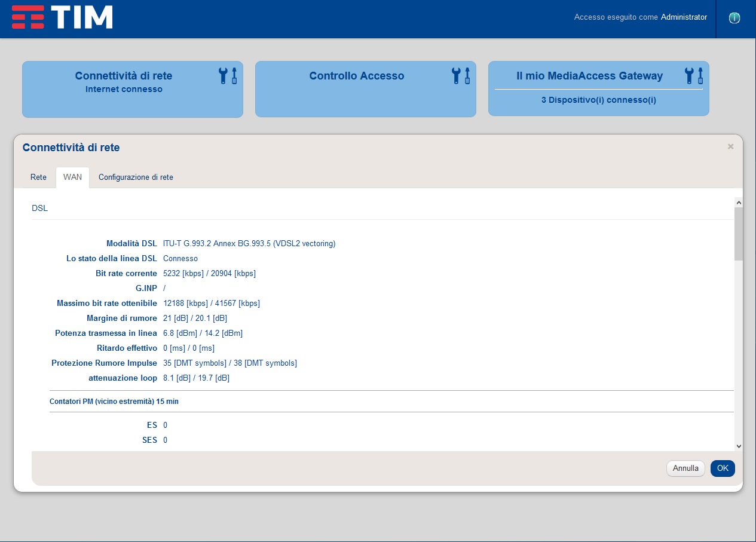Click the 3 Dispositivo(i) connesso(i) text
Viewport: 756px width, 542px height.
click(x=599, y=100)
